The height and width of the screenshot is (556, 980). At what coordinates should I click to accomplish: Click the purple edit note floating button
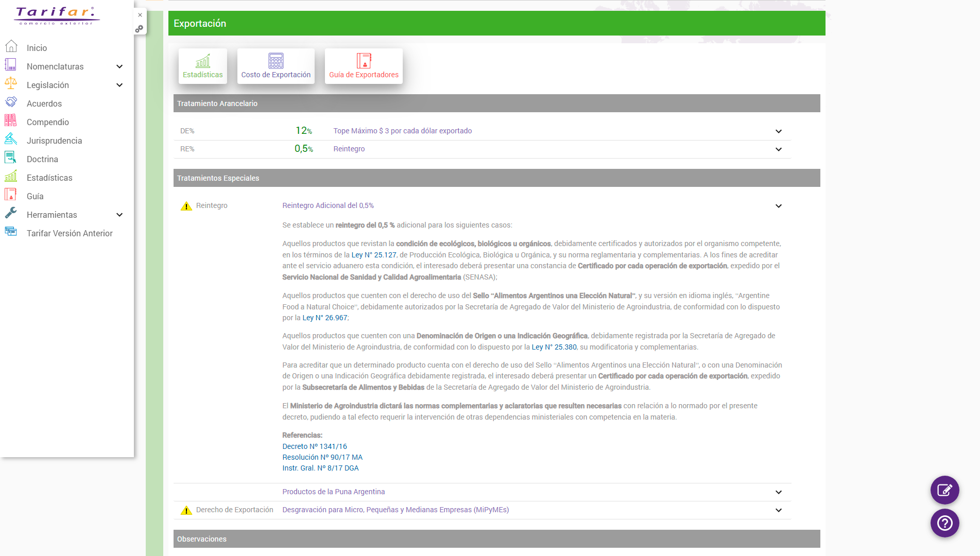tap(944, 490)
